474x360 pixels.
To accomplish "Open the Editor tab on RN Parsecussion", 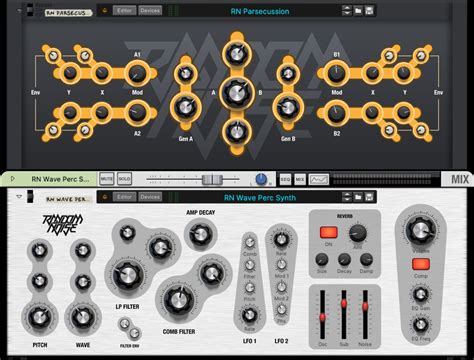I will click(124, 11).
